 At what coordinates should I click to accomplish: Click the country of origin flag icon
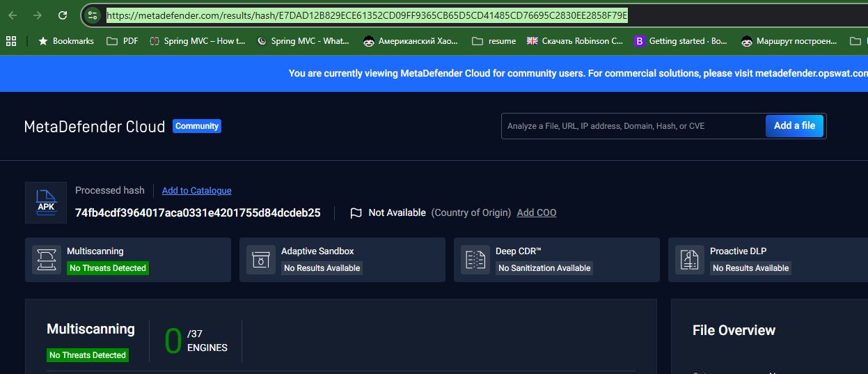coord(356,213)
